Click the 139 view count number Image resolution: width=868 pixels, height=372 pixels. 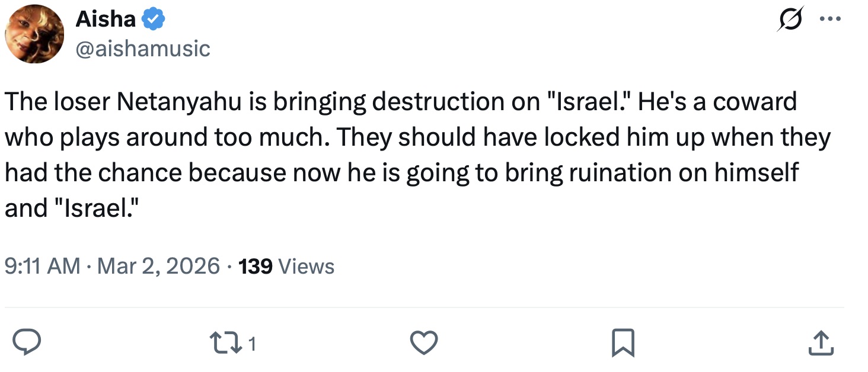pos(255,266)
